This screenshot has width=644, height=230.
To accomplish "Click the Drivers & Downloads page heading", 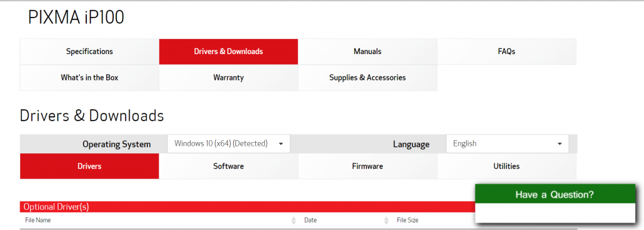I will [x=92, y=116].
